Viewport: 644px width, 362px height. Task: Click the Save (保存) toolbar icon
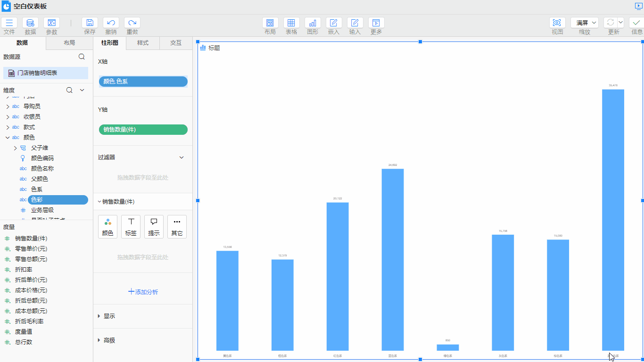point(90,23)
